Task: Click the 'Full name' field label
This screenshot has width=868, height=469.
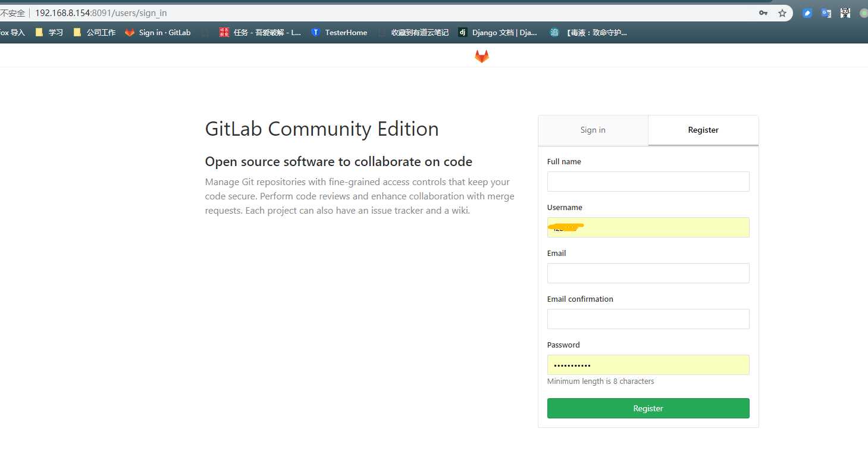Action: tap(564, 162)
